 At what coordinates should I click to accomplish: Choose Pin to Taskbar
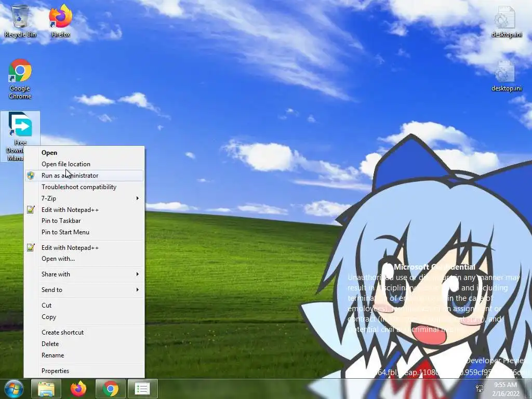click(84, 221)
